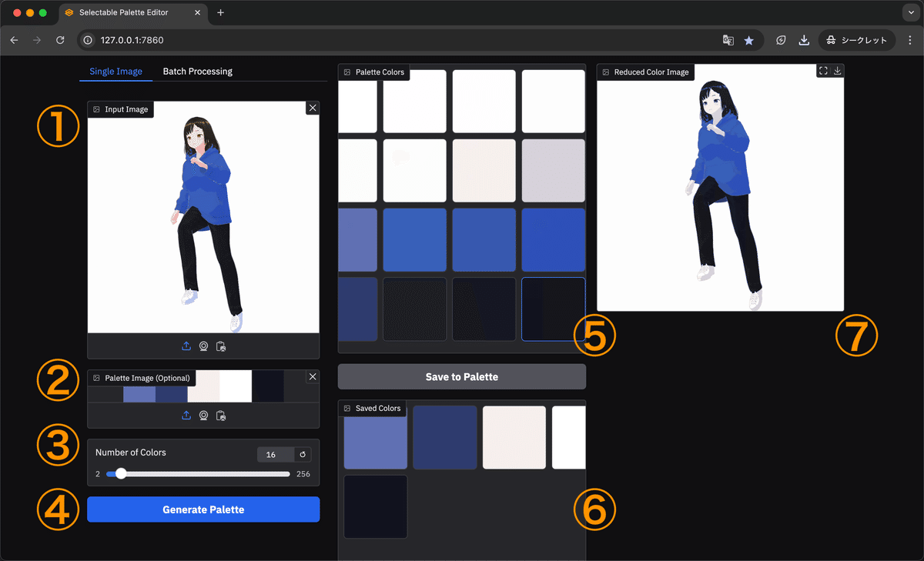The width and height of the screenshot is (924, 561).
Task: View the Reduced Color Image in fullscreen
Action: pyautogui.click(x=822, y=70)
